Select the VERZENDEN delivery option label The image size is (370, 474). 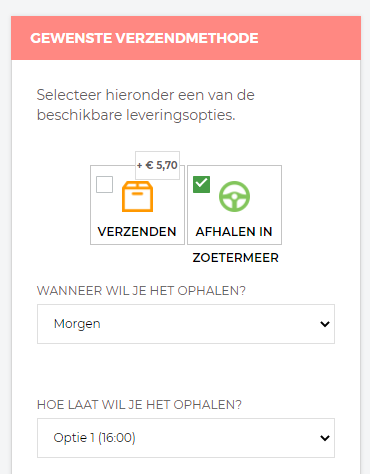click(137, 232)
